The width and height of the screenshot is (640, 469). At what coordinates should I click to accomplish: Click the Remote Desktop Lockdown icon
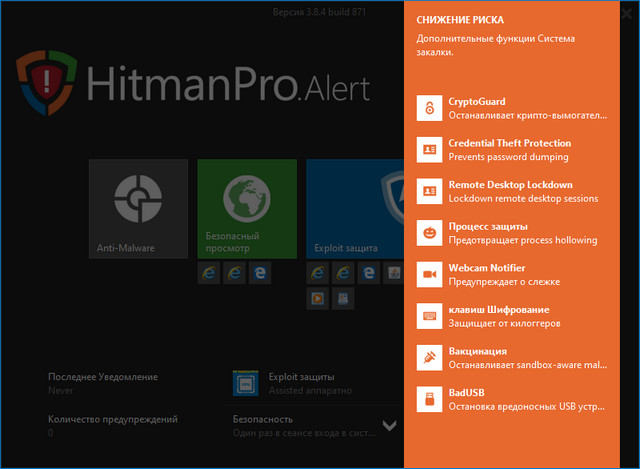(x=429, y=191)
